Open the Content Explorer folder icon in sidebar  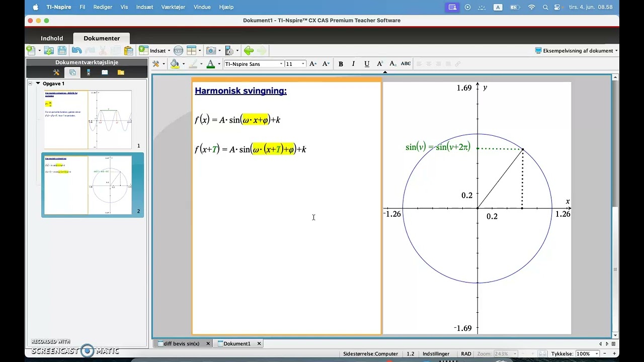[121, 72]
